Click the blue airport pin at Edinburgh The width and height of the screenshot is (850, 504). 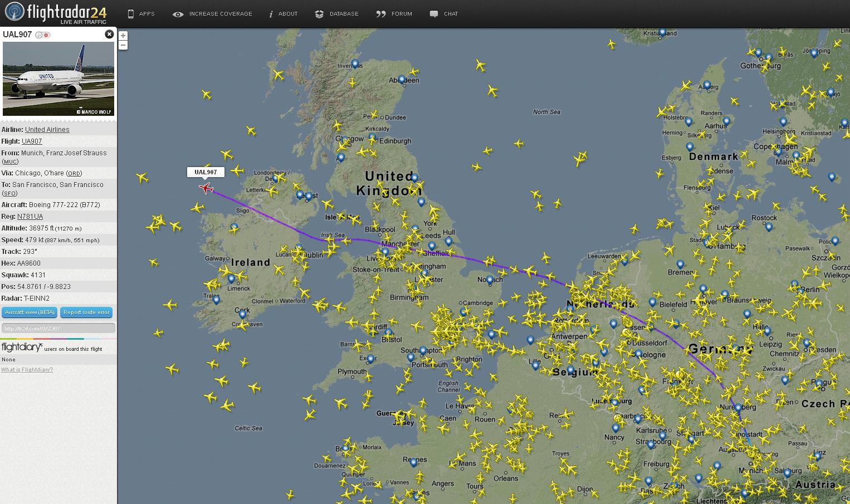[x=372, y=136]
